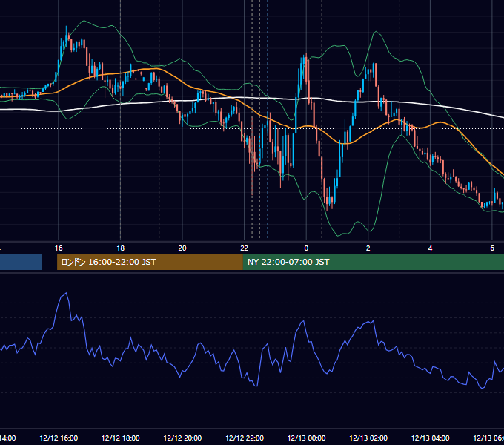Click the 12/13 00:00 date label
The width and height of the screenshot is (504, 445).
pos(306,438)
